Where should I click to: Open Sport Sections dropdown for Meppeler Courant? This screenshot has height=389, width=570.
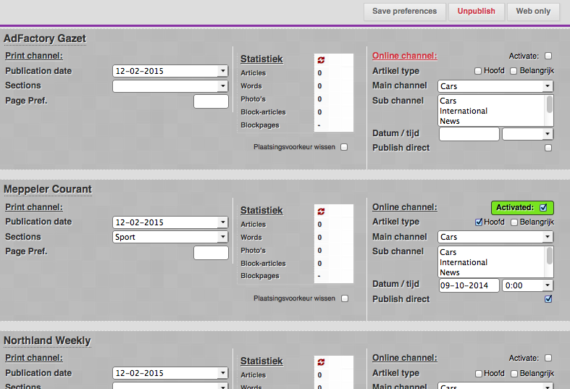click(x=170, y=237)
